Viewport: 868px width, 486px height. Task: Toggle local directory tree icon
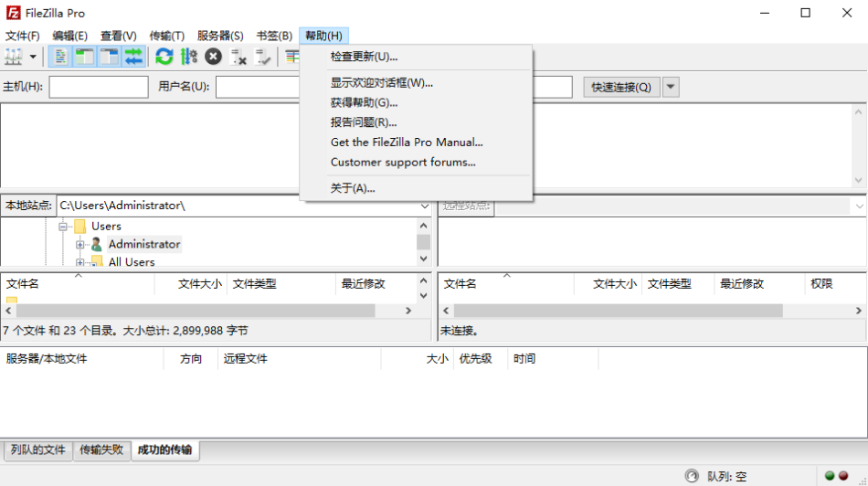pos(85,57)
